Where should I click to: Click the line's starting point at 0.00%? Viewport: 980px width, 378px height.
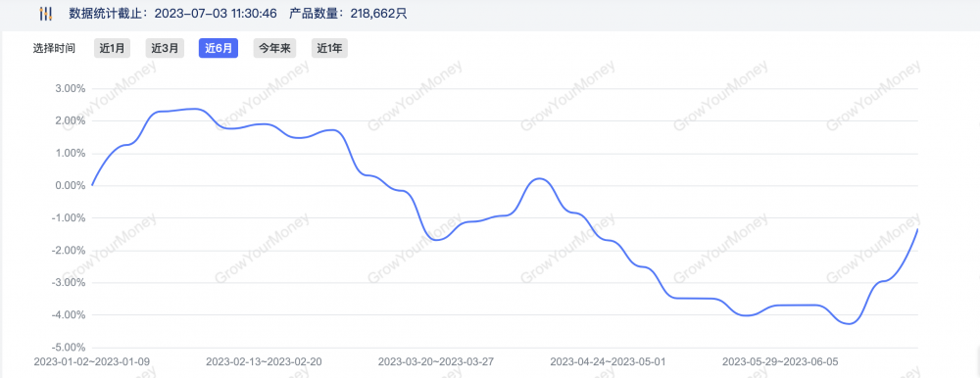(92, 185)
